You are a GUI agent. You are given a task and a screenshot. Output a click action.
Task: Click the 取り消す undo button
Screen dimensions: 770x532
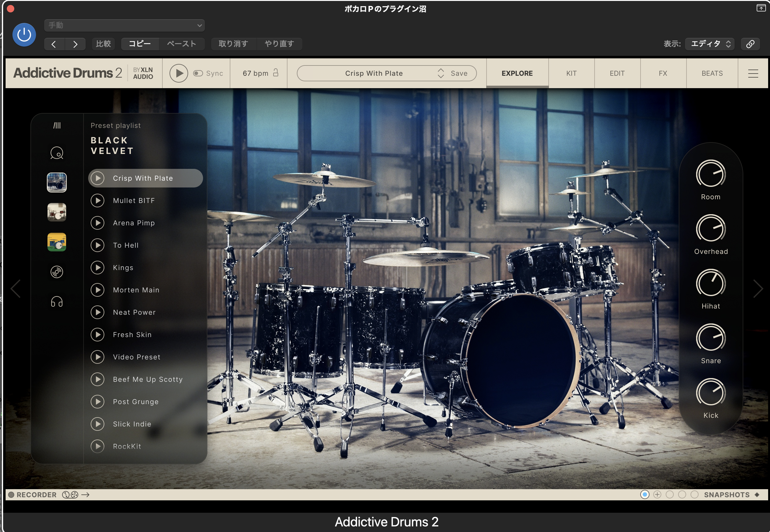tap(233, 44)
